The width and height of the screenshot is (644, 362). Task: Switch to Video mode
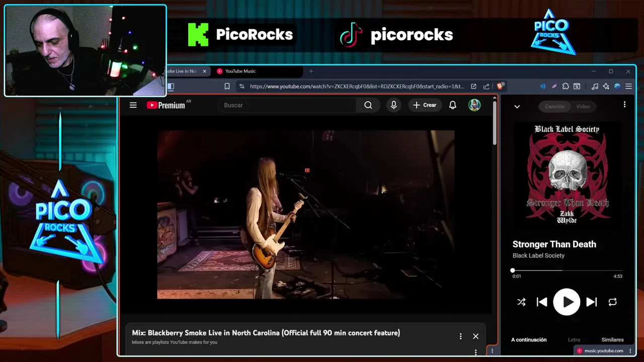click(x=583, y=107)
